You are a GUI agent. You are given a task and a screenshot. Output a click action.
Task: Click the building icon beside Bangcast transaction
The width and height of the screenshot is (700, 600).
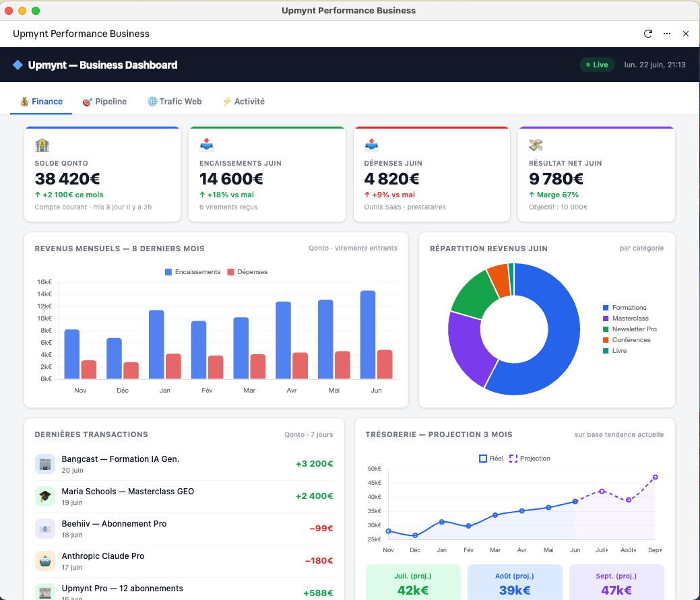(x=45, y=464)
